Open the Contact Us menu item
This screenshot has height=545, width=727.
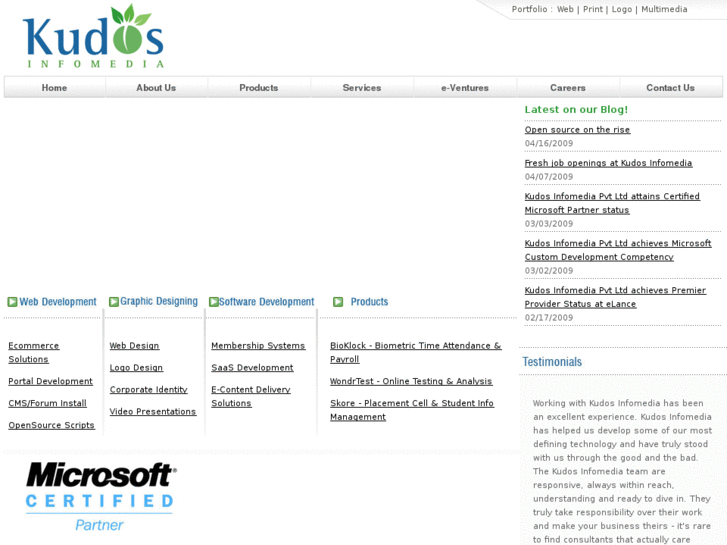point(670,88)
